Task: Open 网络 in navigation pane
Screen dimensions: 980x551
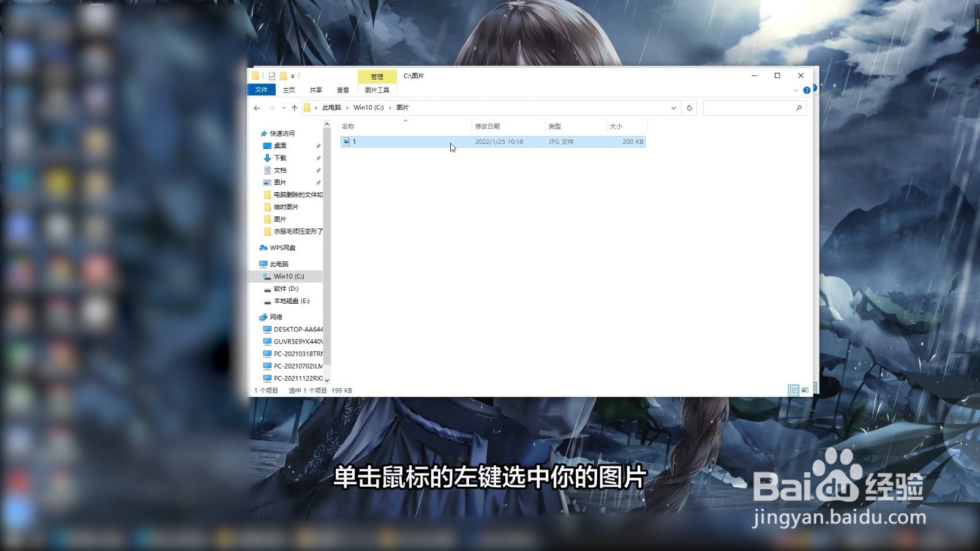Action: click(x=276, y=317)
